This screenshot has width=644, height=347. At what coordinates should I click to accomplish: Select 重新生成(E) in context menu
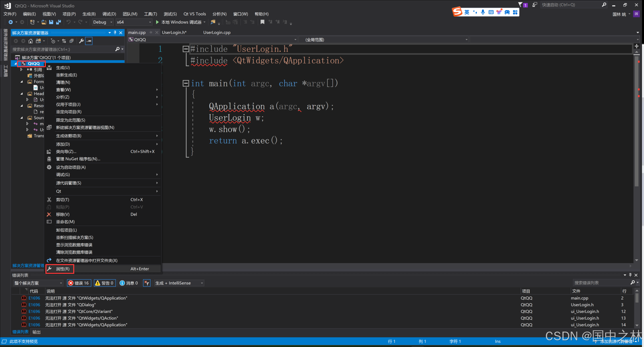point(103,75)
